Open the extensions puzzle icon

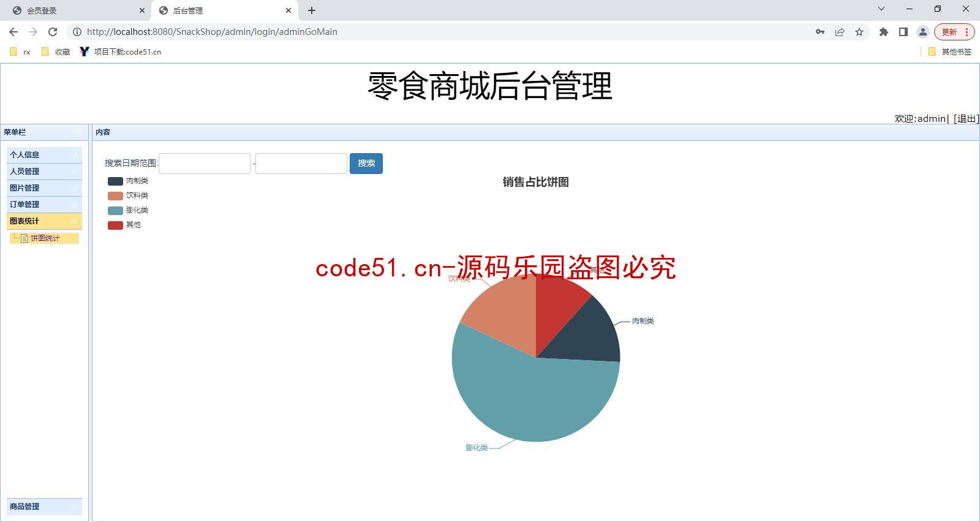[x=883, y=32]
